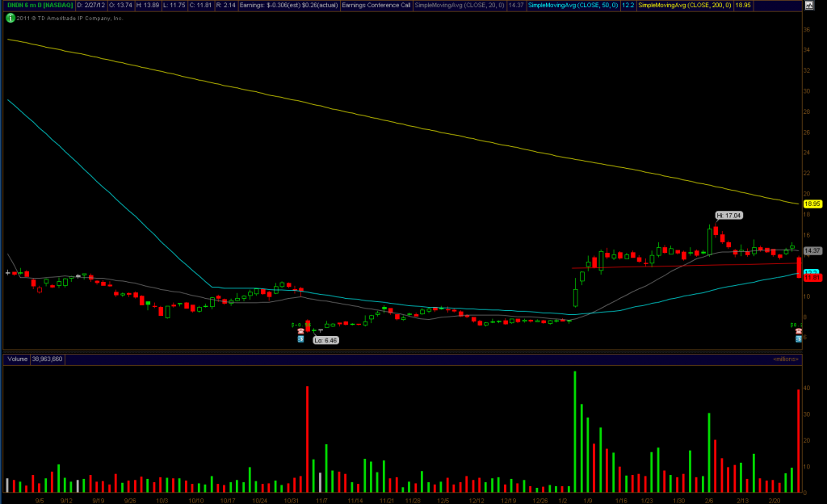The width and height of the screenshot is (827, 504).
Task: Click the 14.37 value after the 20-period average
Action: 516,6
